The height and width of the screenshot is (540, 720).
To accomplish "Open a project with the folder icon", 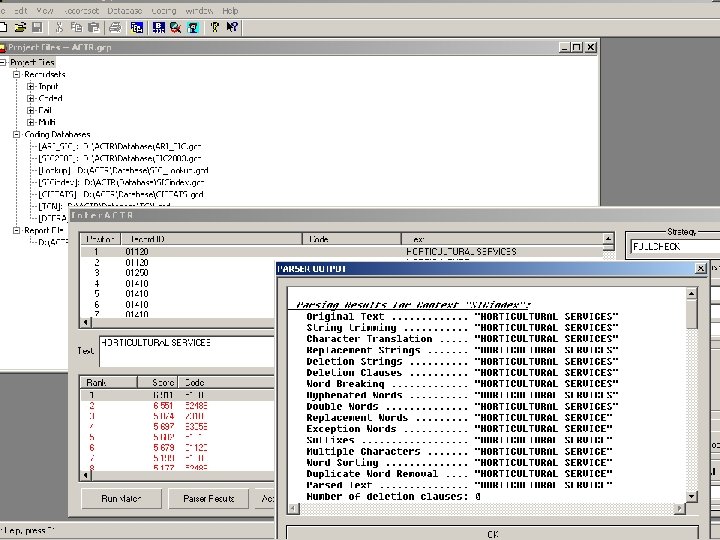I will 20,28.
